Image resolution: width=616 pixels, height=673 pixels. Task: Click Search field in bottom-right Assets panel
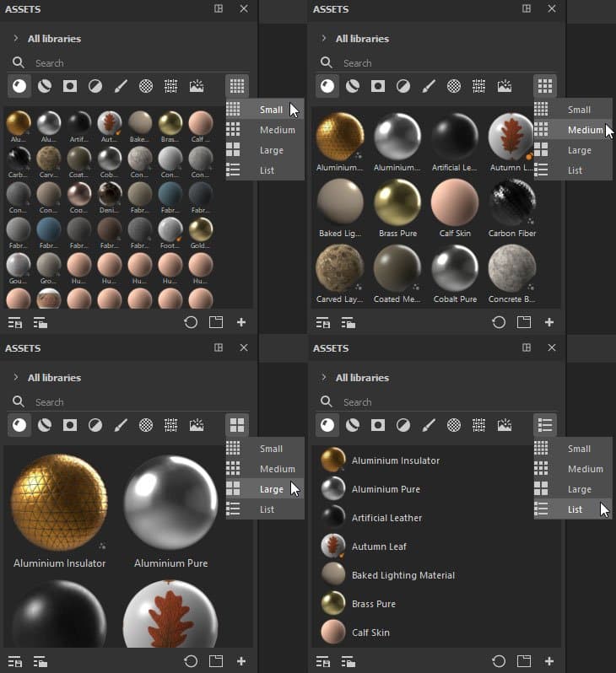click(x=437, y=402)
